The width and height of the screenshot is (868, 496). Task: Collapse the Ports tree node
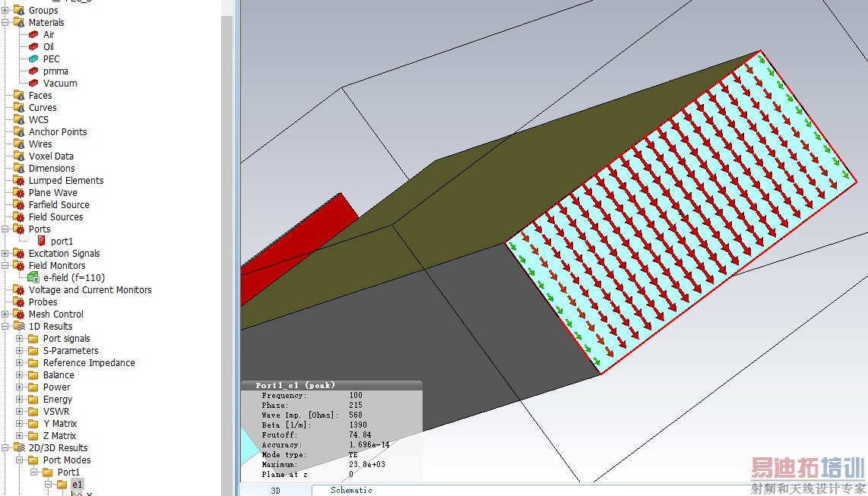click(5, 229)
